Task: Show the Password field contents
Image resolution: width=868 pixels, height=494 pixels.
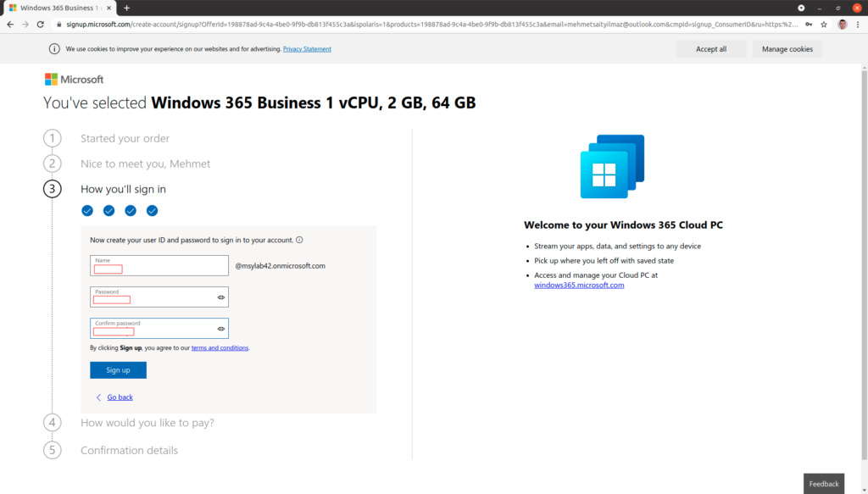Action: 221,297
